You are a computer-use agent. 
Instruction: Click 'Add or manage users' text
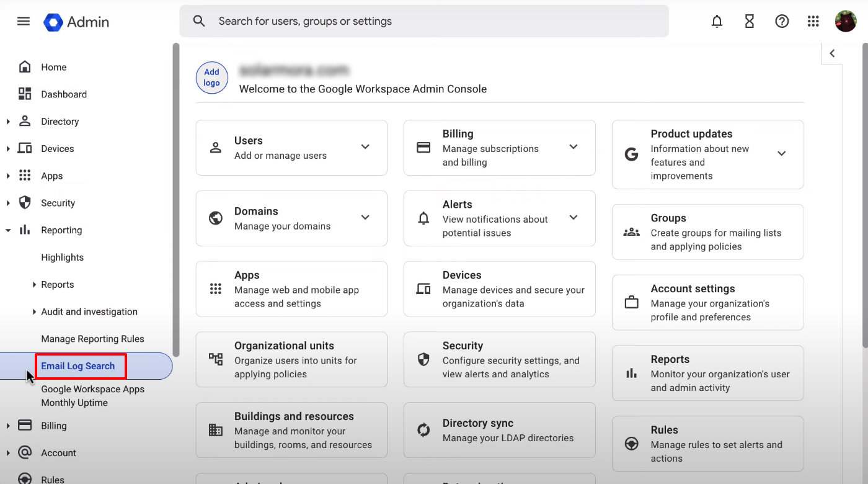coord(280,156)
